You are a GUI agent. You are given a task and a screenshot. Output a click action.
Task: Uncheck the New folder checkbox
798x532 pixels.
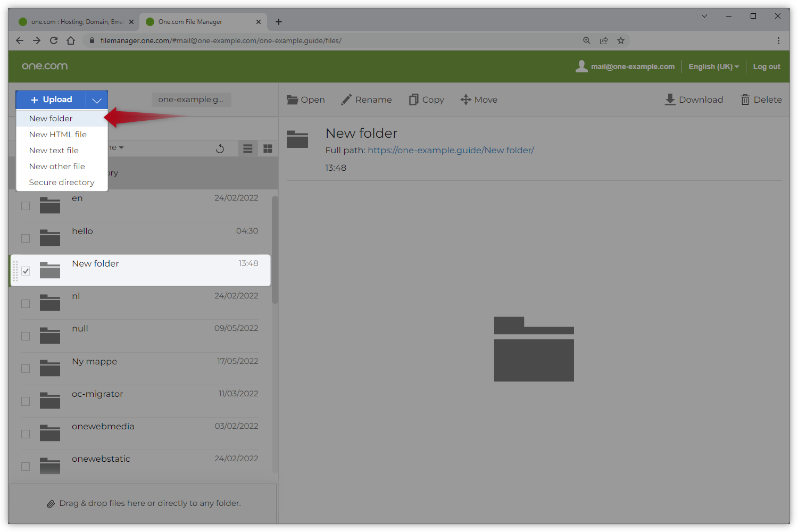click(26, 271)
